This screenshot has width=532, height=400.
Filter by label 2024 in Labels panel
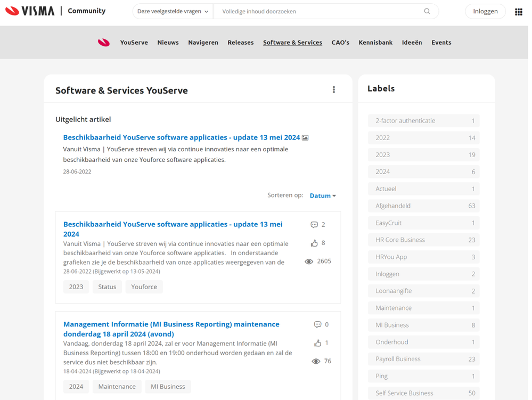[x=424, y=172]
